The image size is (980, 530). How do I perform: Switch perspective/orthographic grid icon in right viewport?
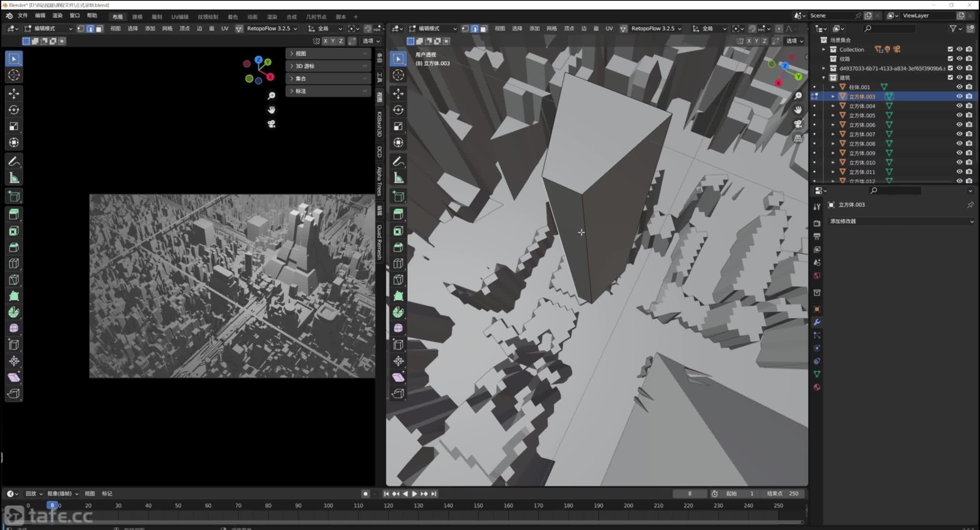pyautogui.click(x=798, y=138)
